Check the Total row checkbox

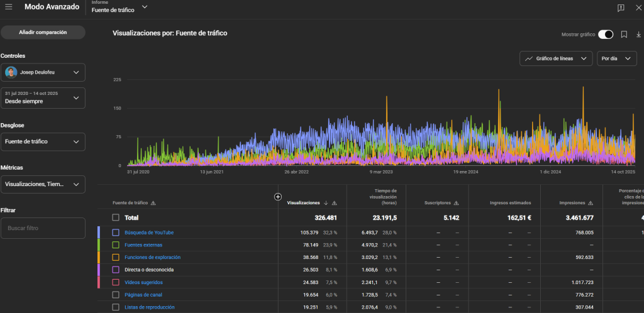point(115,217)
